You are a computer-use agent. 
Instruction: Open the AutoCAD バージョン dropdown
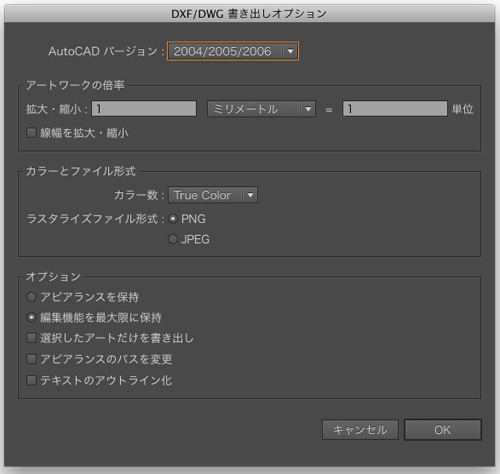point(233,51)
